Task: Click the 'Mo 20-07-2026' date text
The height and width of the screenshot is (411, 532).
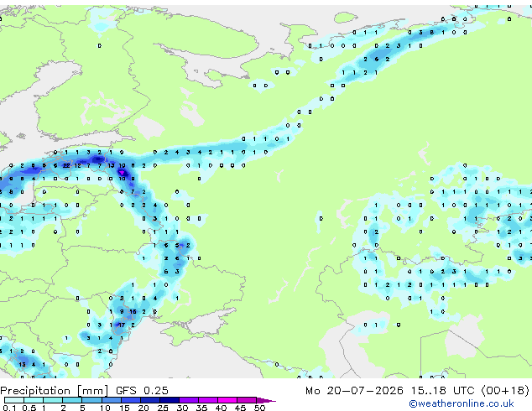Action: tap(354, 391)
